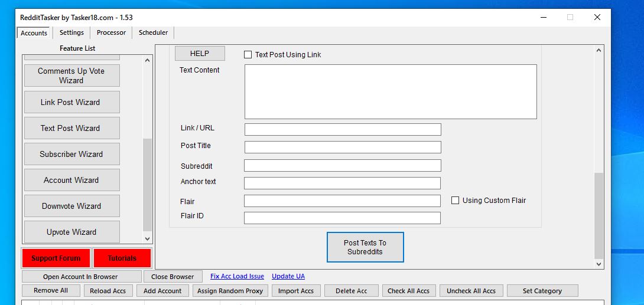Open the Downvote Wizard
Viewport: 644px width, 305px height.
pos(72,206)
